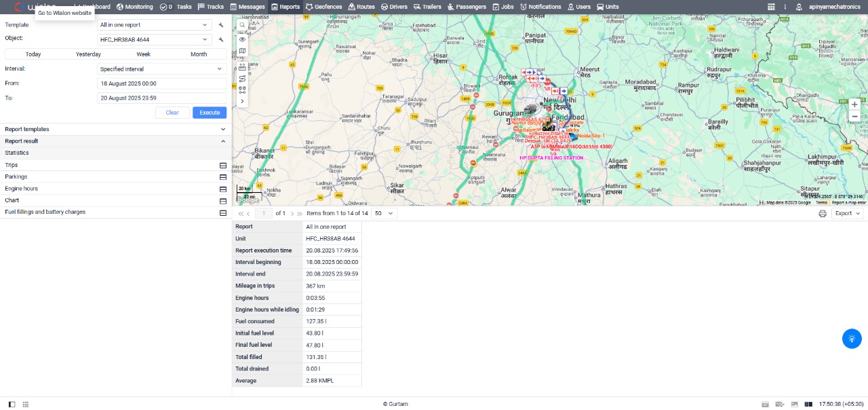Viewport: 868px width, 410px height.
Task: Expand the Report templates section
Action: (115, 129)
